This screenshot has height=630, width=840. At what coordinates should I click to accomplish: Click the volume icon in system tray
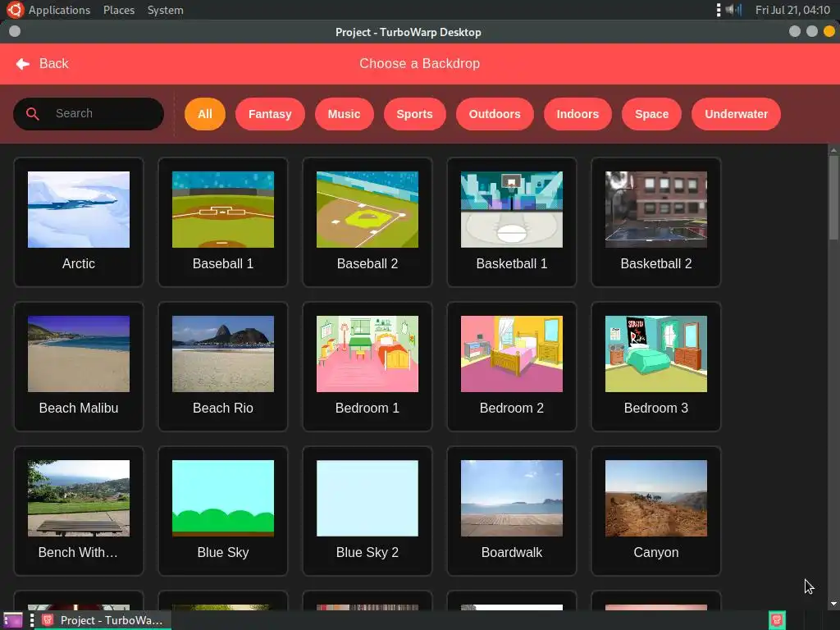pos(733,10)
